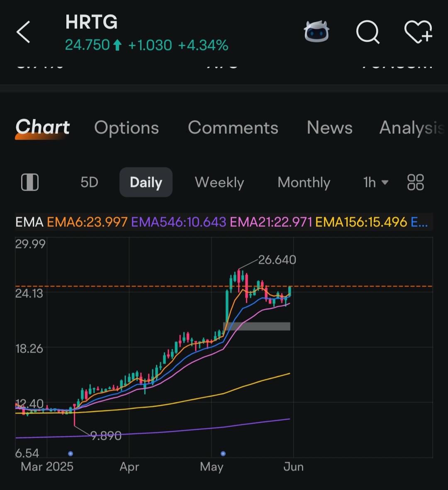This screenshot has width=448, height=490.
Task: Tap the truncated blue E... legend entry
Action: point(419,222)
